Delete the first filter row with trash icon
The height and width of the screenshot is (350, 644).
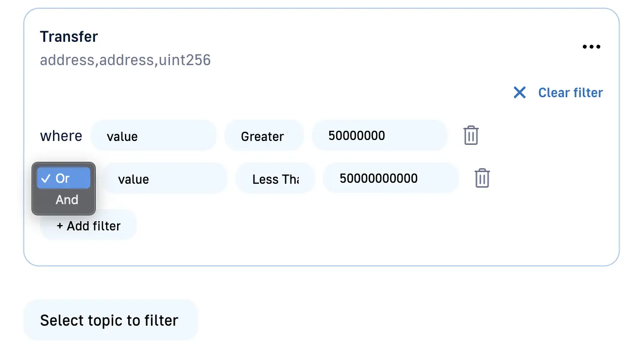click(x=471, y=136)
